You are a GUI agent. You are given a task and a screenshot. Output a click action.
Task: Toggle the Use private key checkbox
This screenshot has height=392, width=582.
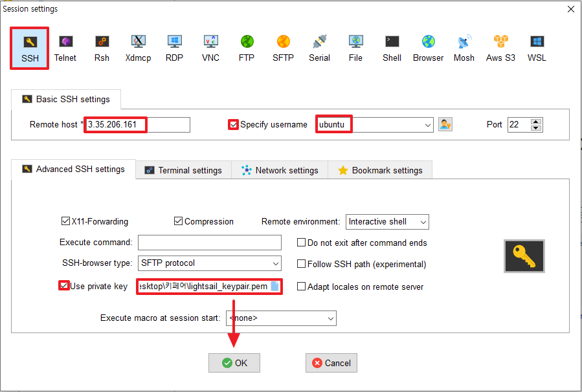click(x=64, y=285)
